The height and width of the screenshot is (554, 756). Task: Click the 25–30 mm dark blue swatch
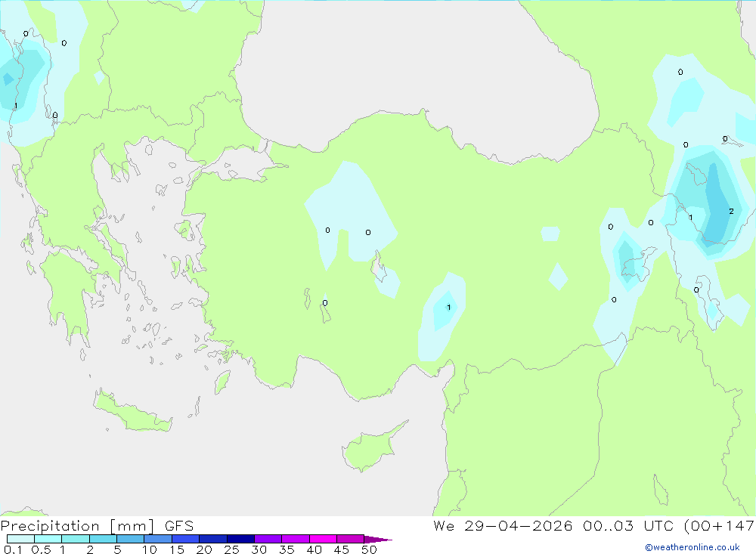240,539
